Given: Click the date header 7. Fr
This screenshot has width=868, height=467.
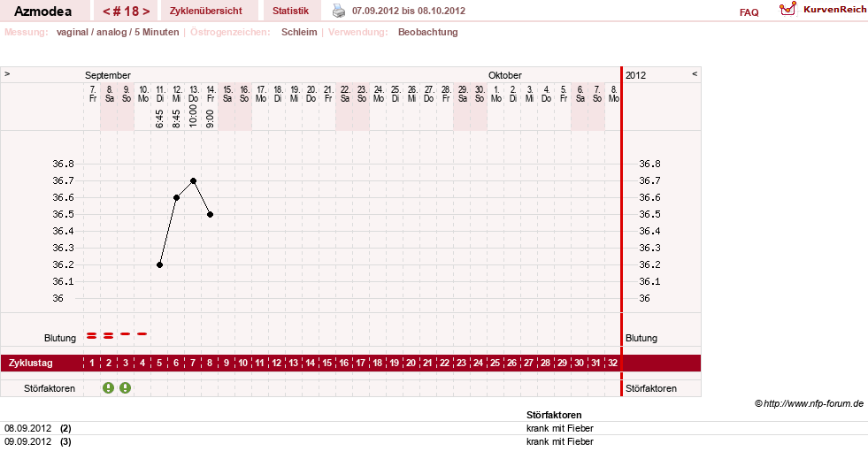Looking at the screenshot, I should tap(92, 94).
